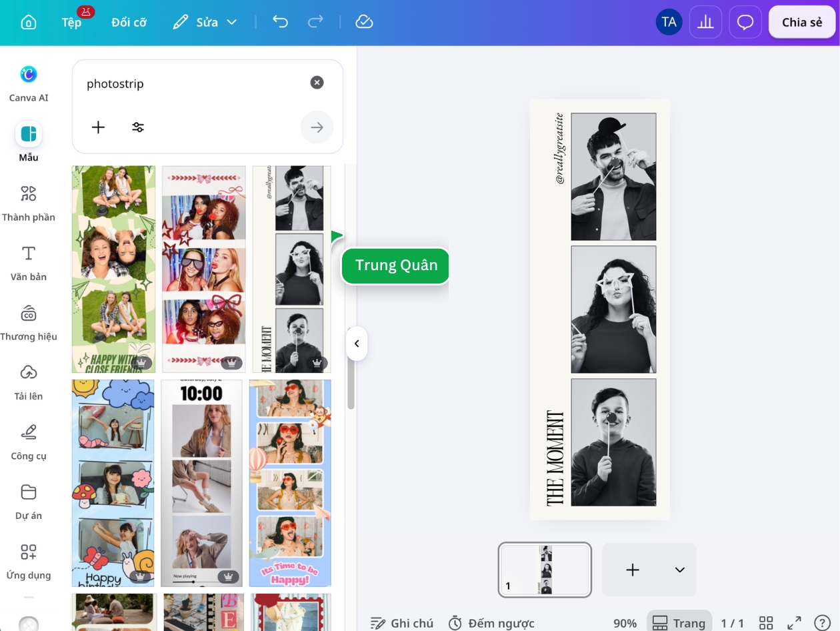Clear the photostrip search text
The width and height of the screenshot is (840, 631).
coord(317,83)
